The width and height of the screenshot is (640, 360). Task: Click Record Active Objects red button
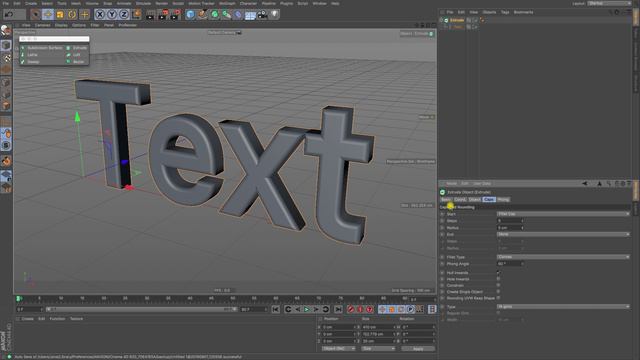coord(351,309)
